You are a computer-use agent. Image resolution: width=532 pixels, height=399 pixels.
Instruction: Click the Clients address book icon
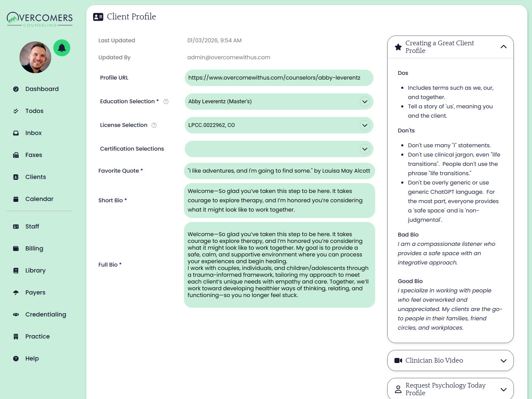[16, 177]
